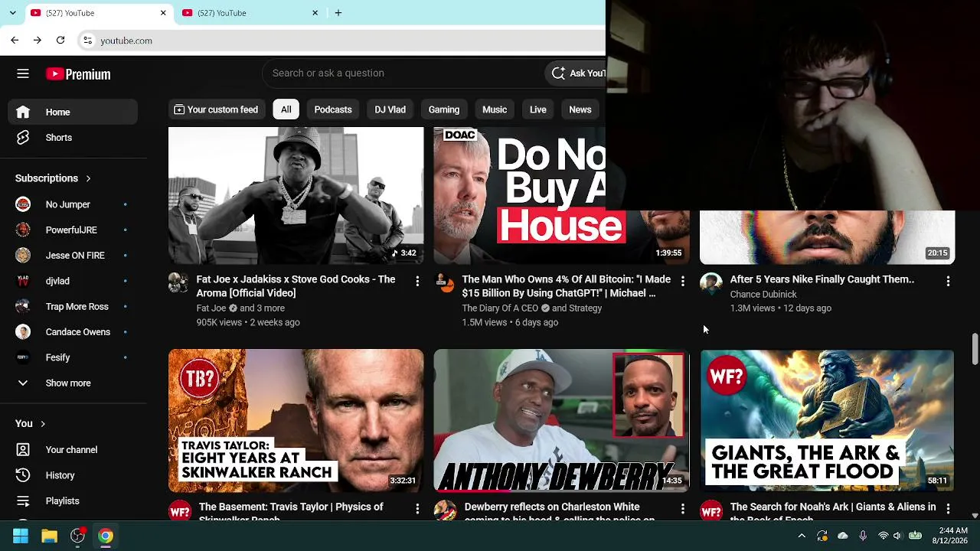The height and width of the screenshot is (551, 980).
Task: Open the taskbar volume control
Action: click(897, 536)
